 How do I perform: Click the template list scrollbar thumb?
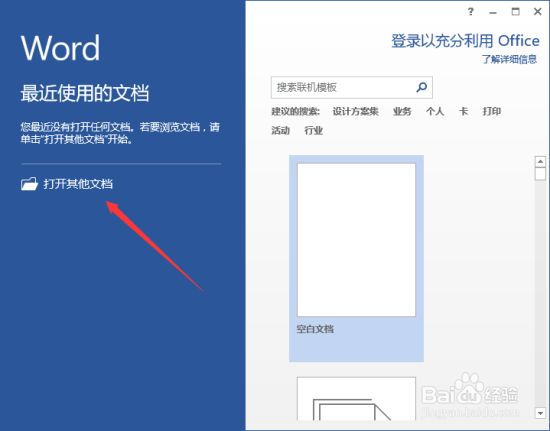(540, 174)
